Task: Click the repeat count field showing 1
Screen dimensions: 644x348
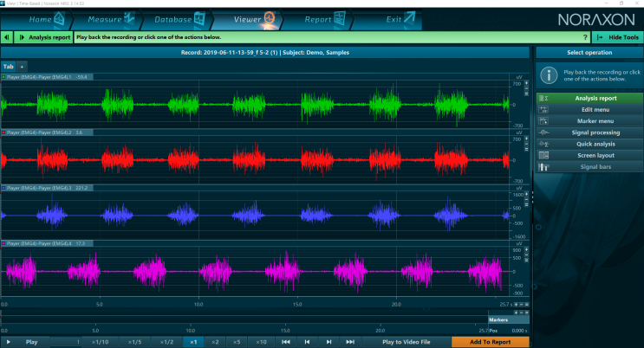Action: coord(66,342)
